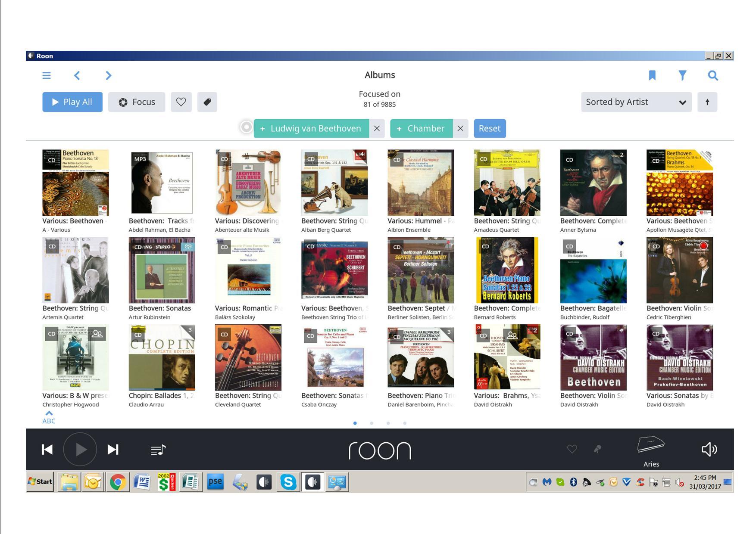The width and height of the screenshot is (756, 534).
Task: Open the hamburger navigation menu
Action: click(x=47, y=76)
